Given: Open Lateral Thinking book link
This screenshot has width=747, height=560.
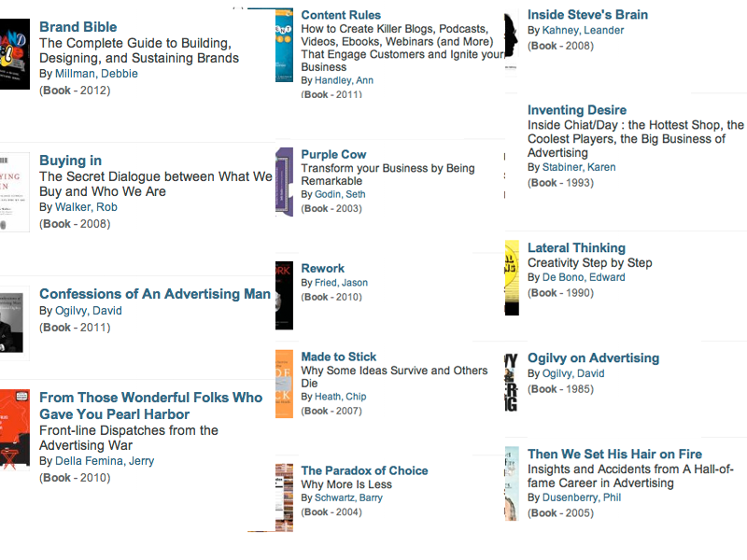Looking at the screenshot, I should point(576,247).
